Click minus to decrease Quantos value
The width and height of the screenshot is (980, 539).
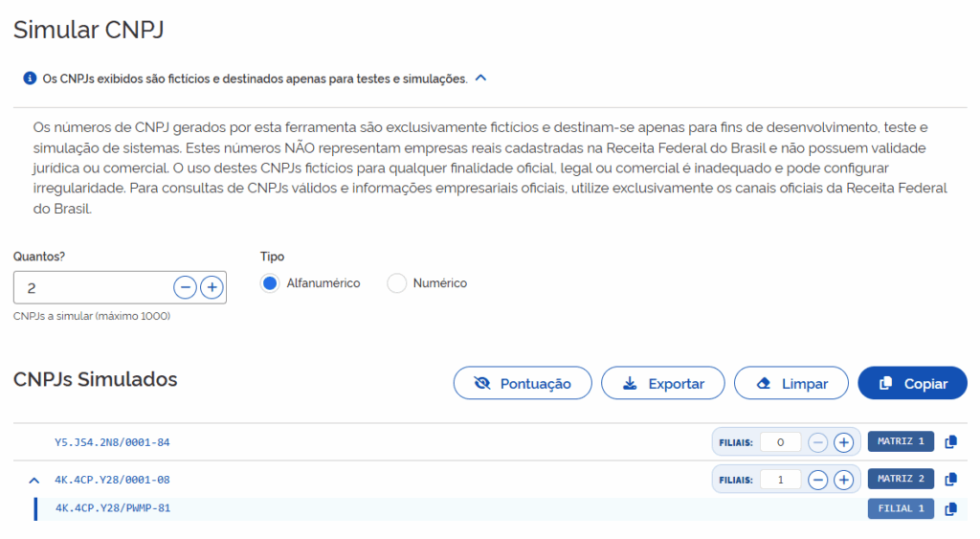point(185,287)
